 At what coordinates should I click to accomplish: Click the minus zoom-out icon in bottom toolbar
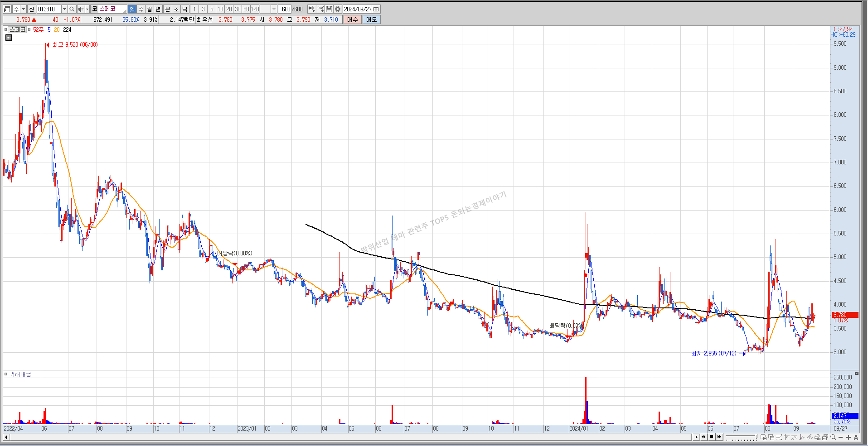click(841, 437)
